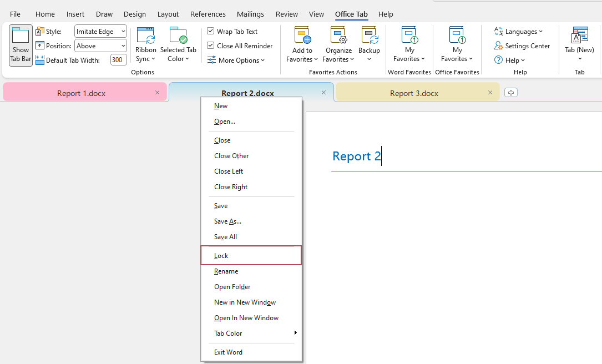Choose Rename in the context menu
Screen dimensions: 602x364
click(x=226, y=271)
